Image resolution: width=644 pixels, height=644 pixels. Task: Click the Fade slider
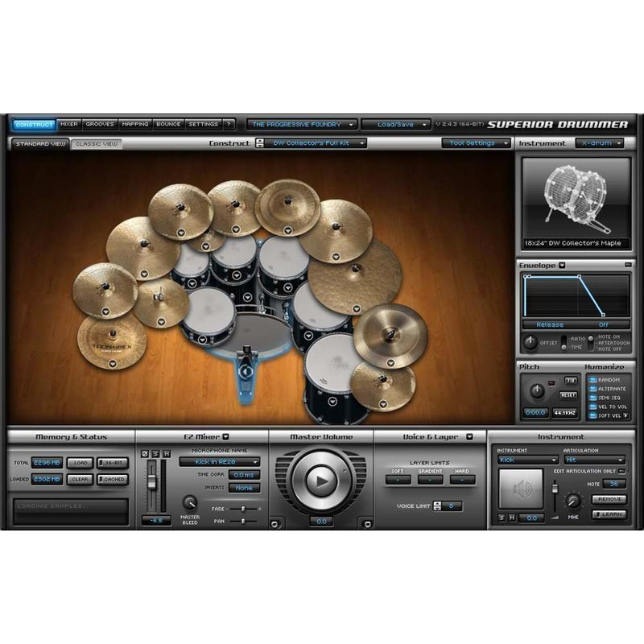244,509
